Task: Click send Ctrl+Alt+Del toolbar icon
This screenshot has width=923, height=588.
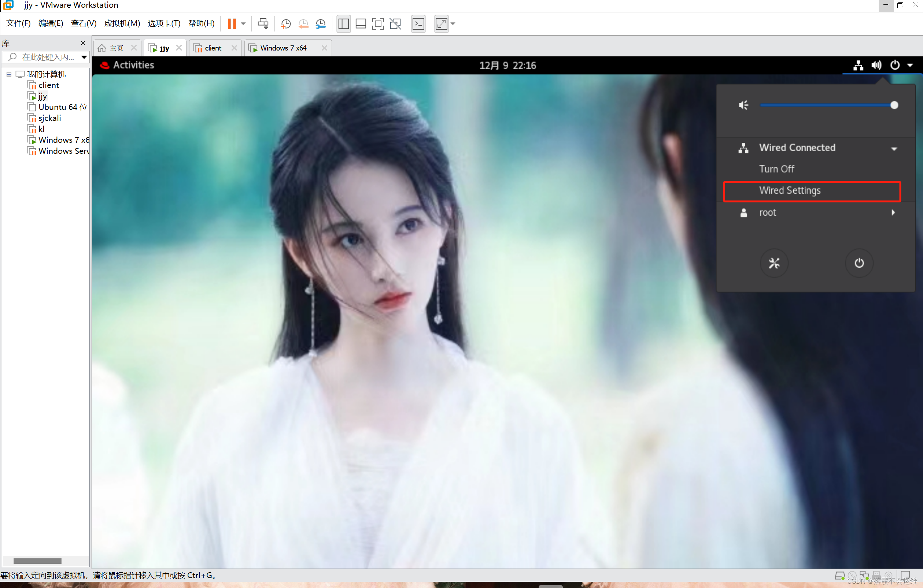Action: pyautogui.click(x=263, y=24)
